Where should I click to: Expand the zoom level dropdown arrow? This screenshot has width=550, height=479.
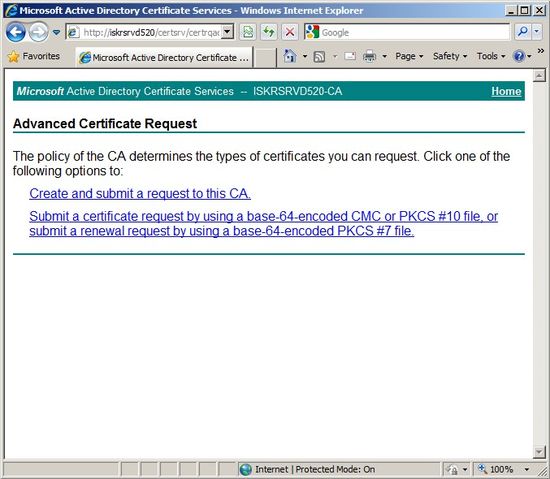coord(526,469)
